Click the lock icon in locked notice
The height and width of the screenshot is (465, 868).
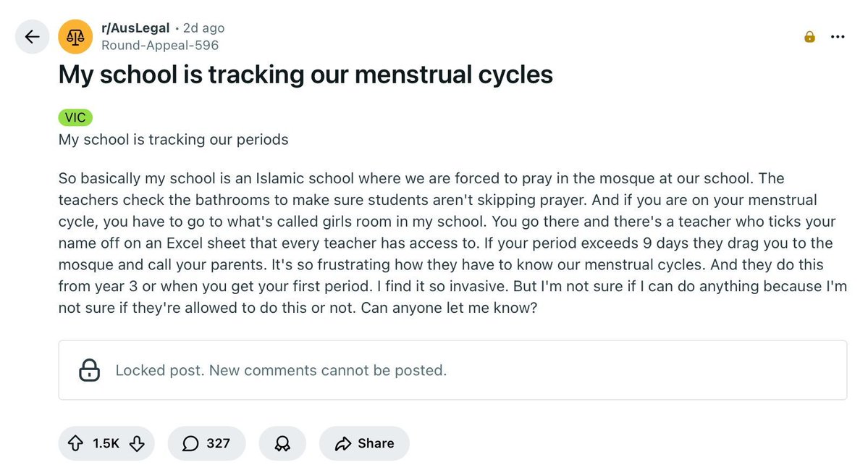tap(89, 370)
